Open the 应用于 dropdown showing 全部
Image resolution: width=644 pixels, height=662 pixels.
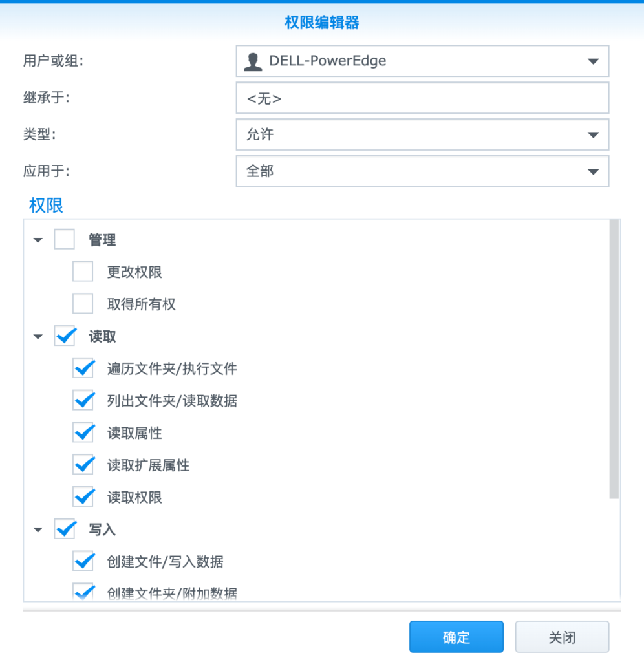(x=422, y=171)
